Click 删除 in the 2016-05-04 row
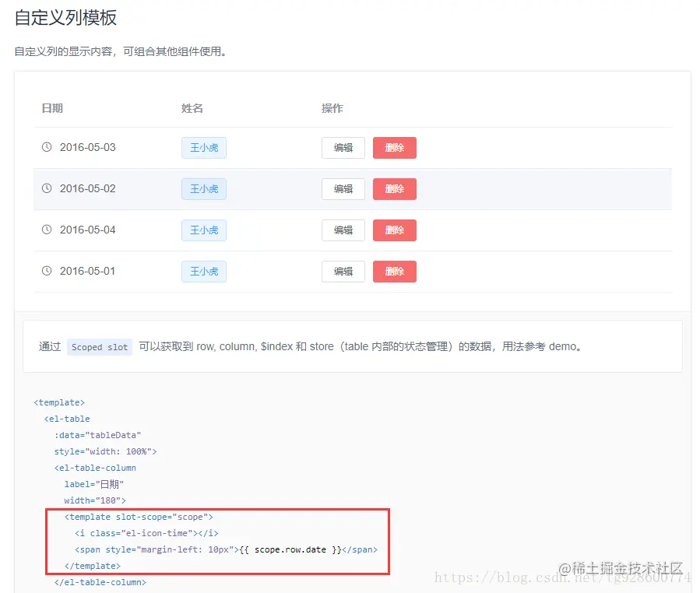700x593 pixels. pos(395,230)
